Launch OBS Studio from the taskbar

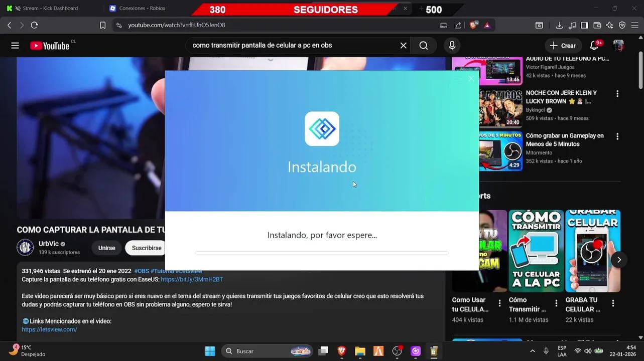[x=397, y=351]
